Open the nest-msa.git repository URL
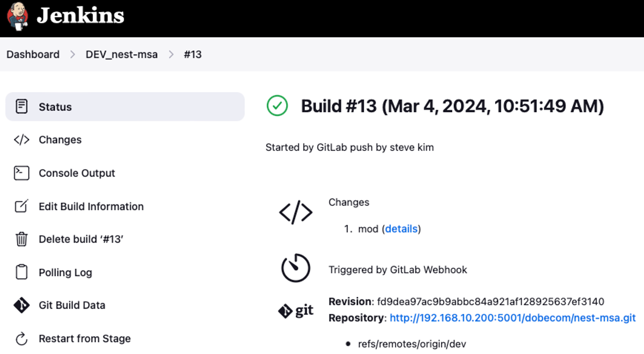 point(513,318)
